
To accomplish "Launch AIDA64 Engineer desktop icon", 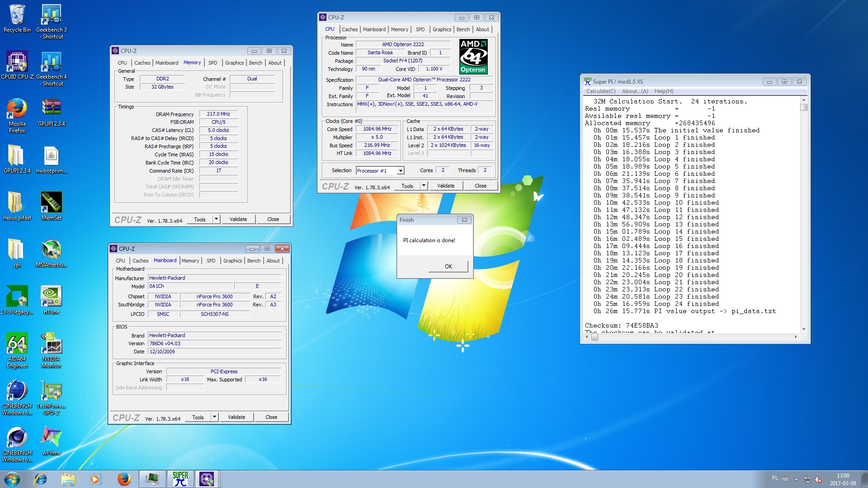I will tap(17, 350).
